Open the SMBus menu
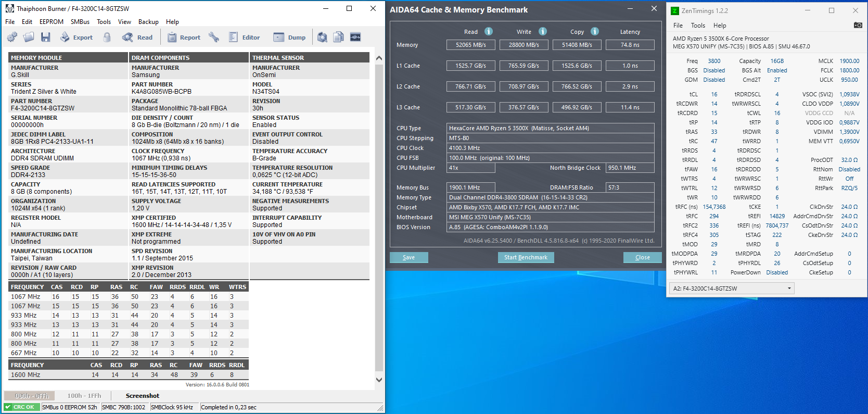The width and height of the screenshot is (868, 414). [80, 22]
